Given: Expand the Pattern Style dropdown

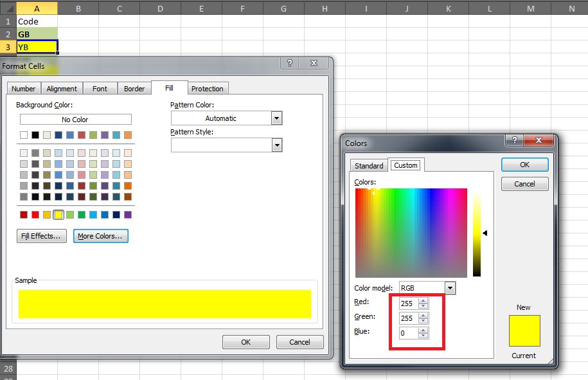Looking at the screenshot, I should click(277, 145).
